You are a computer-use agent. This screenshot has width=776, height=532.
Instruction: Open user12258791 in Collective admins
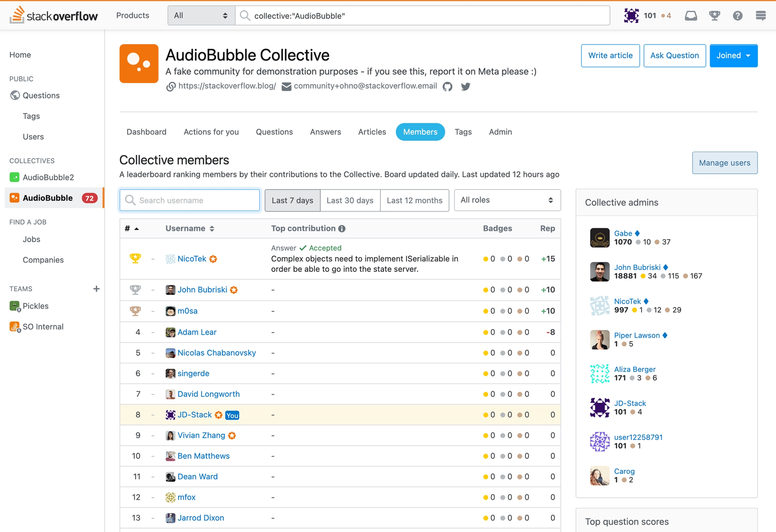click(638, 437)
